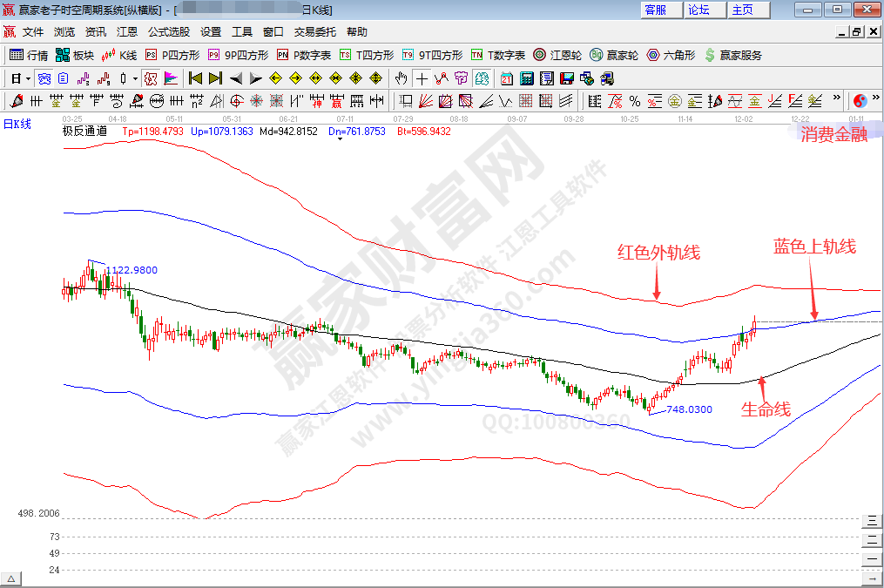This screenshot has width=884, height=588.
Task: Expand the drawing toolbar overflow chevron
Action: pyautogui.click(x=836, y=99)
